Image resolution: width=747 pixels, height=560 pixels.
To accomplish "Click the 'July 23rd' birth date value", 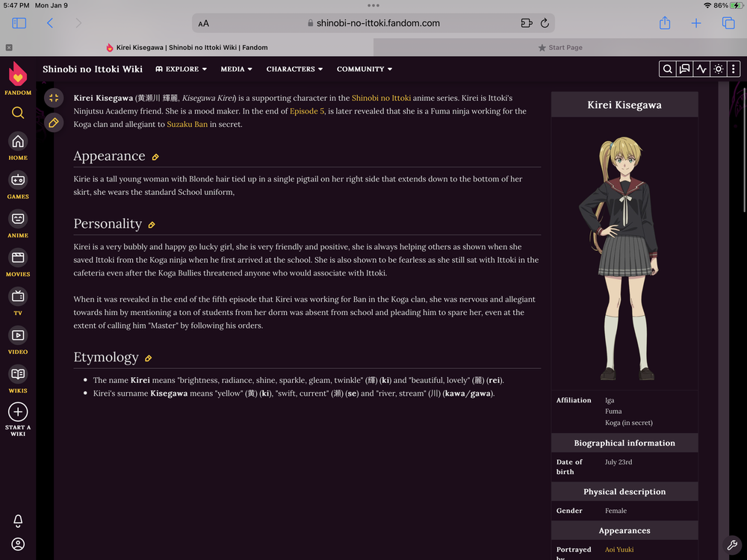I will click(619, 462).
